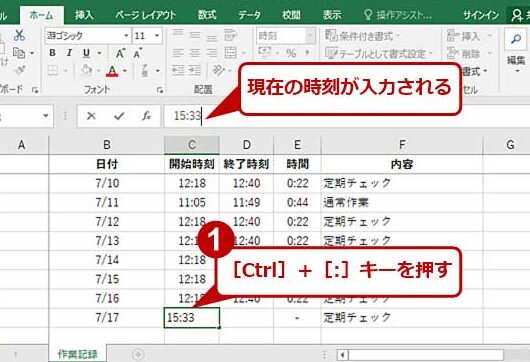
Task: Confirm entry with checkmark in formula bar
Action: coord(119,116)
